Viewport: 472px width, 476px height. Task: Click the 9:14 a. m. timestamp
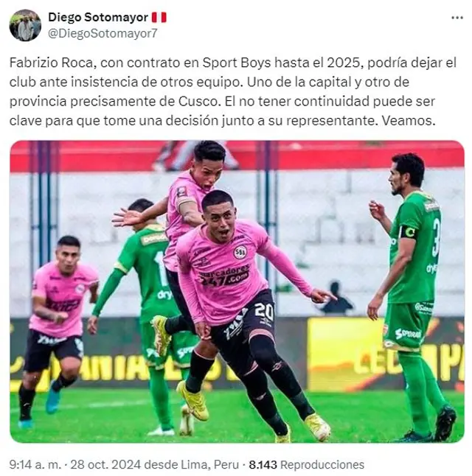tap(35, 464)
